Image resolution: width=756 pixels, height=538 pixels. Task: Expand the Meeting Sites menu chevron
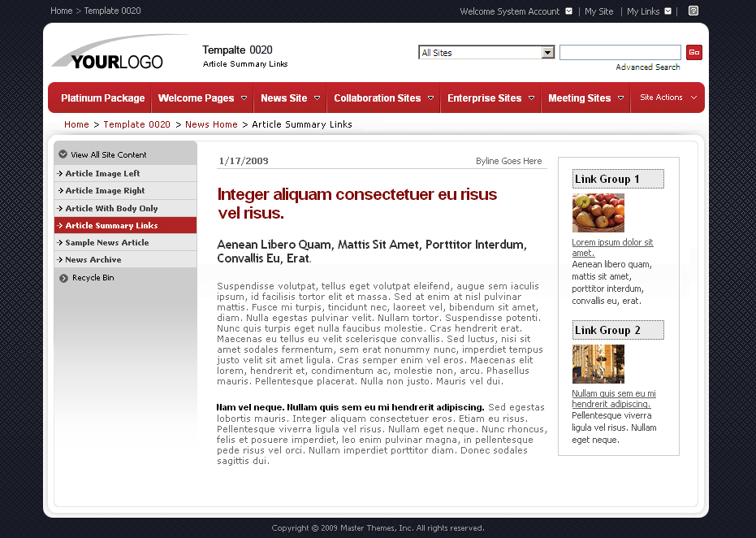point(620,98)
